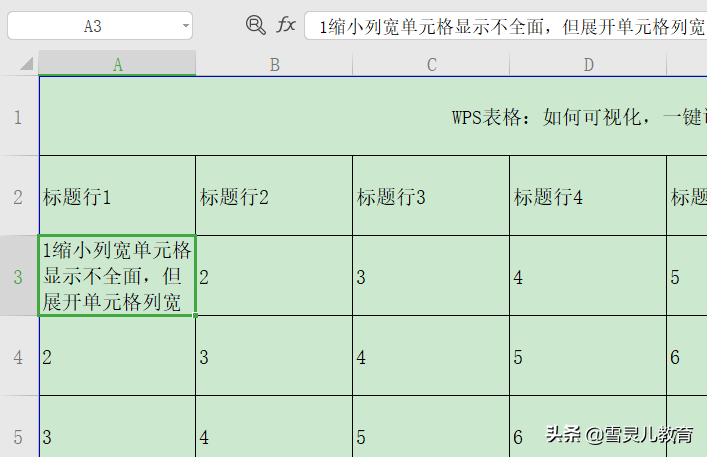
Task: Select row 2 header
Action: (19, 196)
